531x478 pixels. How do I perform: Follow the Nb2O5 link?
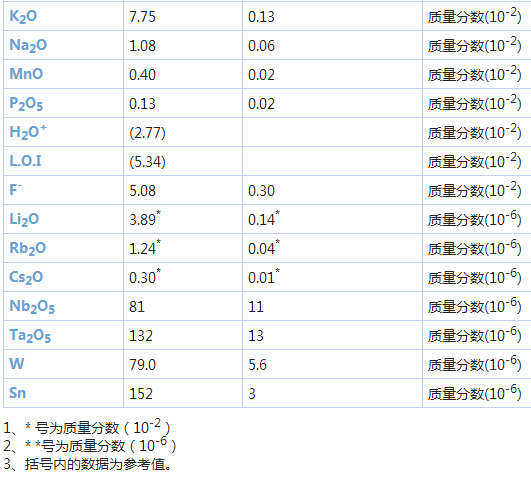pos(32,306)
